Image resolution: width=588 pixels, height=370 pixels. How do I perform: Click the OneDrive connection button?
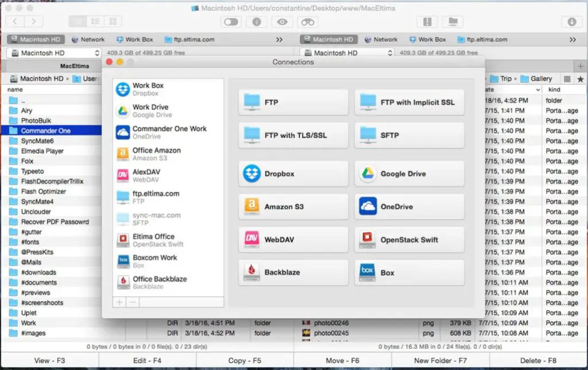(x=409, y=207)
